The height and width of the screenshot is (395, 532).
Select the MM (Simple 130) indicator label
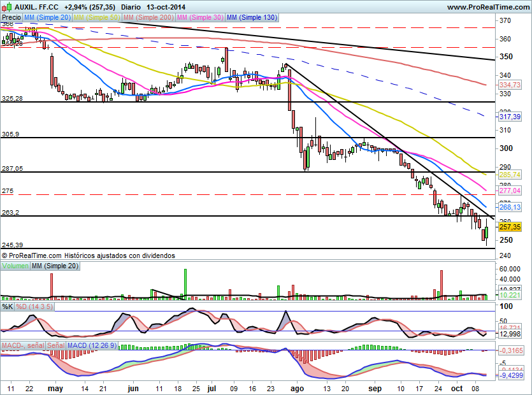pos(252,18)
